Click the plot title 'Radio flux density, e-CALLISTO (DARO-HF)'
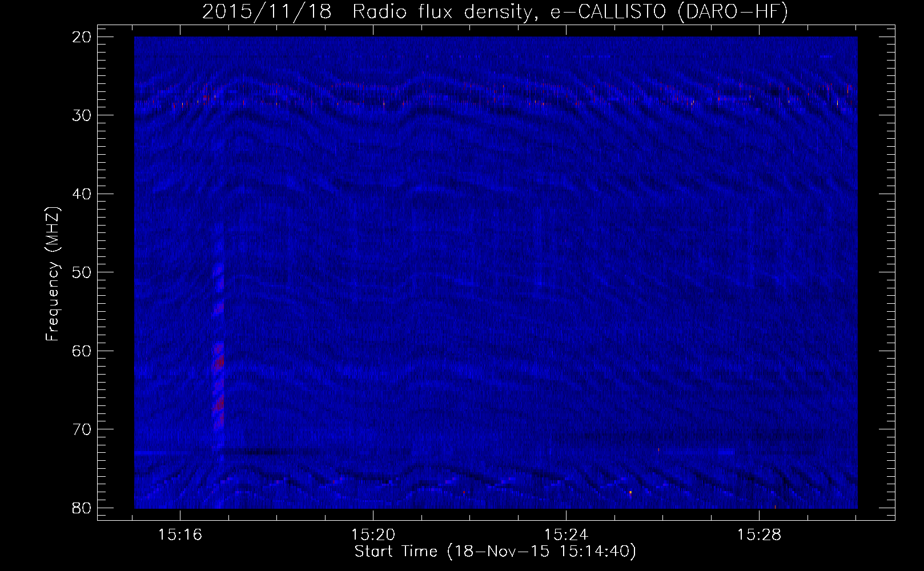924x571 pixels. click(569, 12)
